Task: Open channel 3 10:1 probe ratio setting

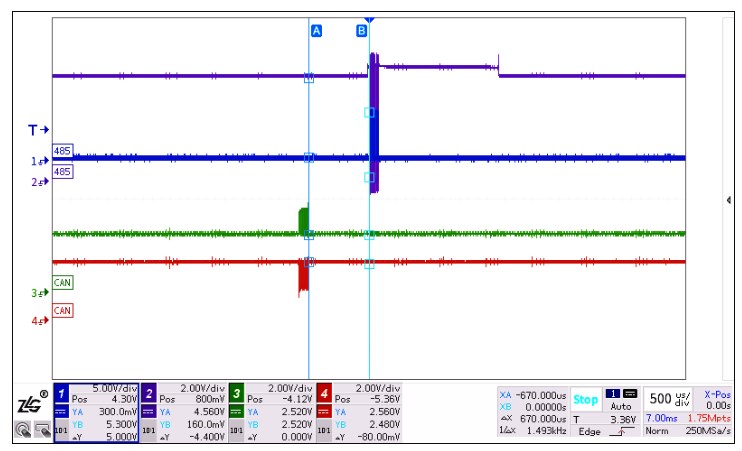Action: (236, 430)
